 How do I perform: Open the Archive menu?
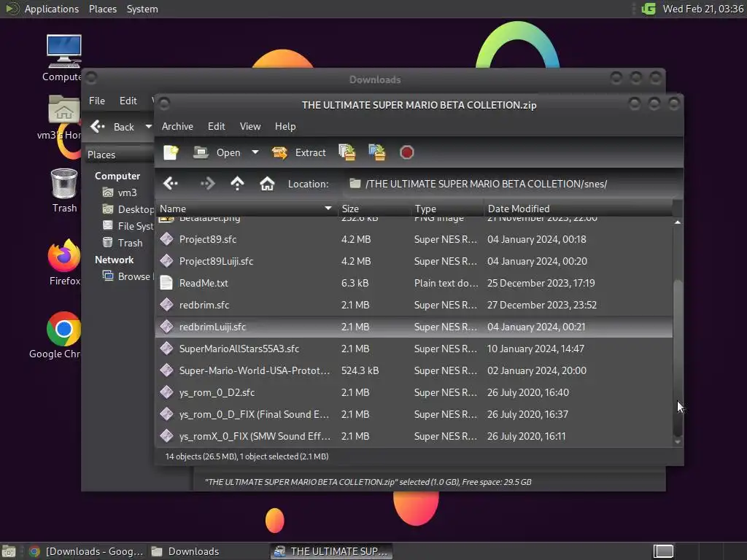177,126
